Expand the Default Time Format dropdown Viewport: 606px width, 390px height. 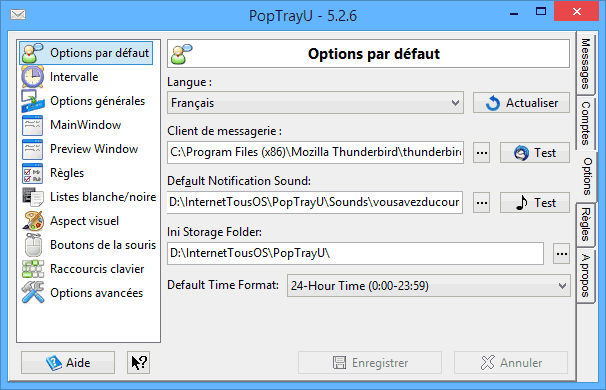(429, 286)
